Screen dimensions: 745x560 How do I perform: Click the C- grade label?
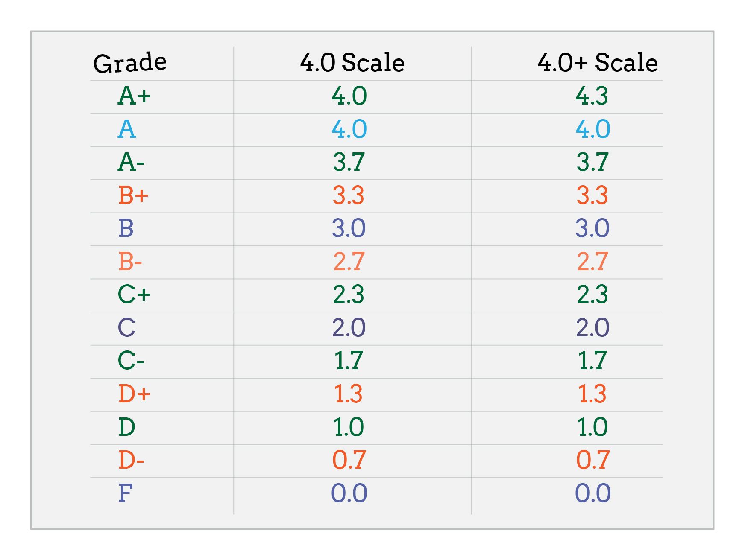tap(131, 361)
